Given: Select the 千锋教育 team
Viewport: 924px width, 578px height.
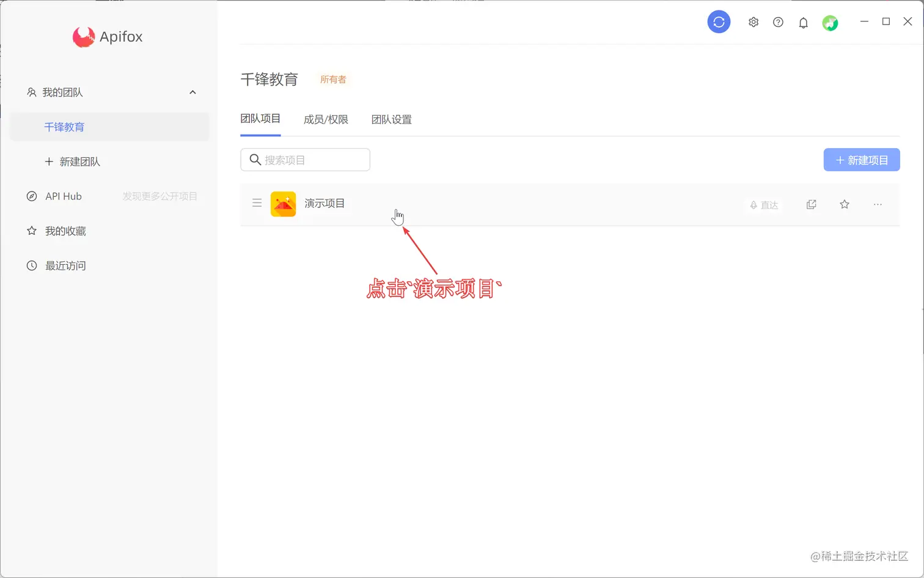Looking at the screenshot, I should 109,127.
